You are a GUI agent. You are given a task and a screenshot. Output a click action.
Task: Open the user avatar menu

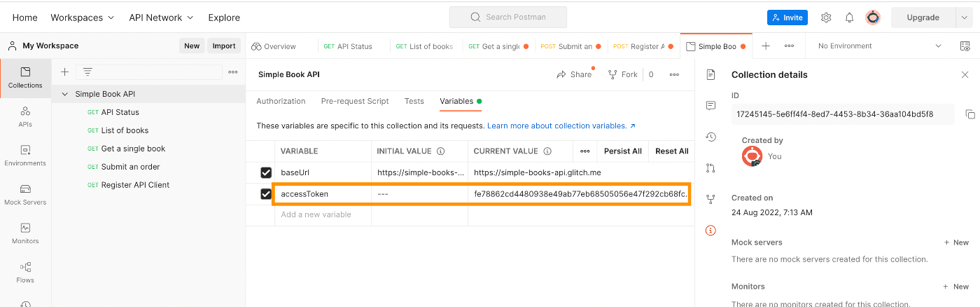(872, 18)
